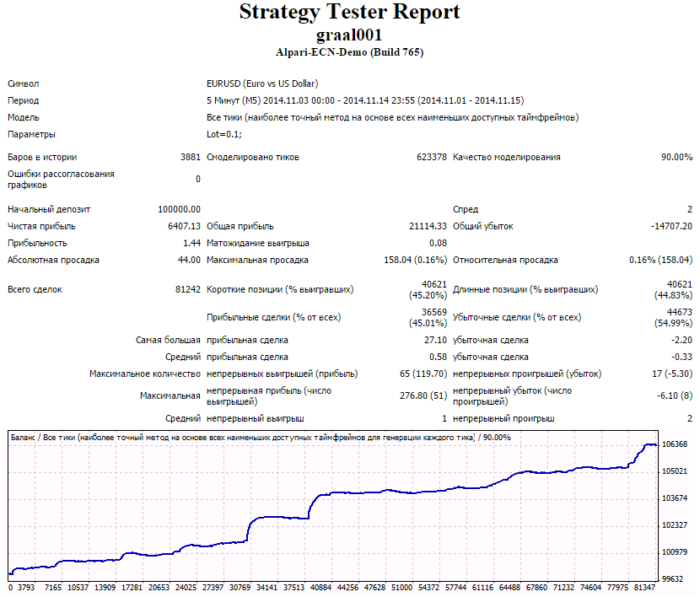
Task: Click the EURUSD (Euro vs US Dollar) value
Action: click(x=262, y=83)
